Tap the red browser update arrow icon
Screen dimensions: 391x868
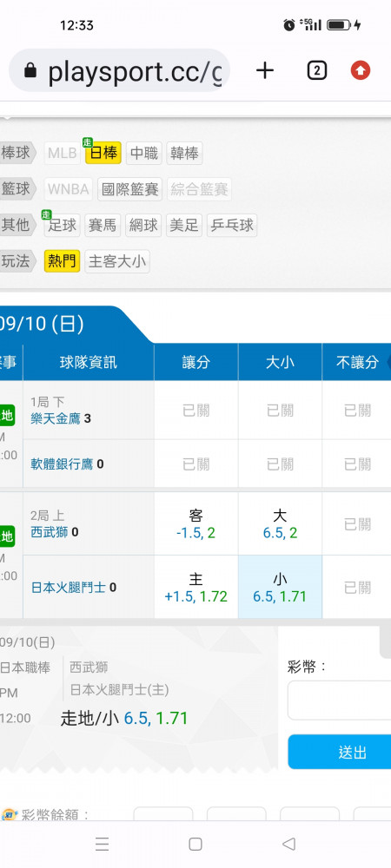[361, 70]
